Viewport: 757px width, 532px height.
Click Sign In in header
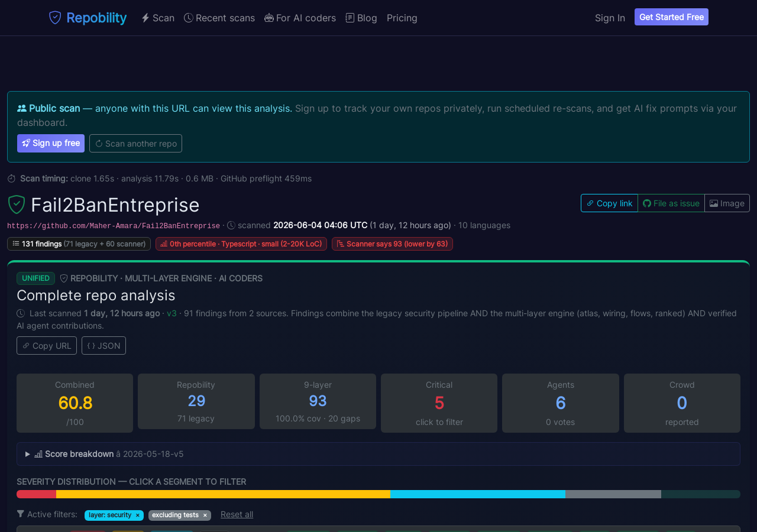pos(610,18)
